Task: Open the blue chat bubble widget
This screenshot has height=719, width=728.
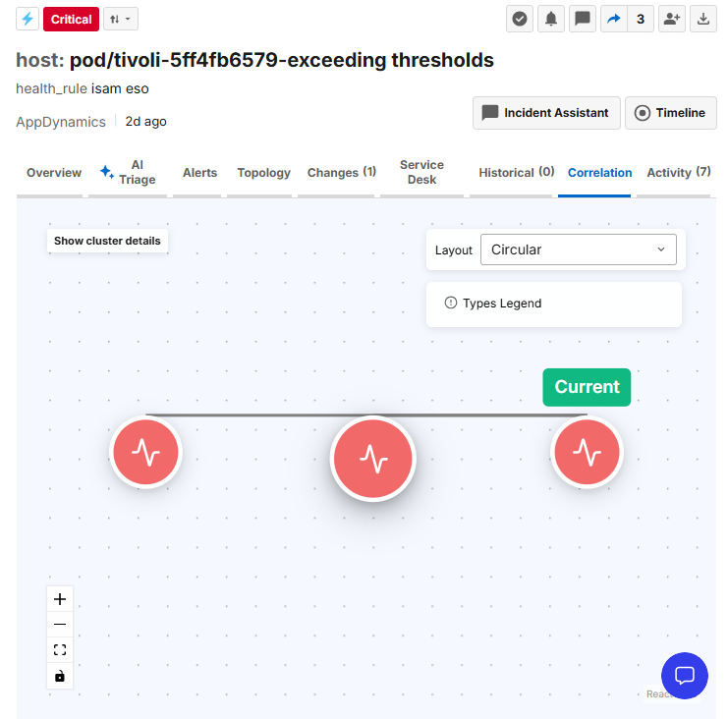Action: (x=685, y=676)
